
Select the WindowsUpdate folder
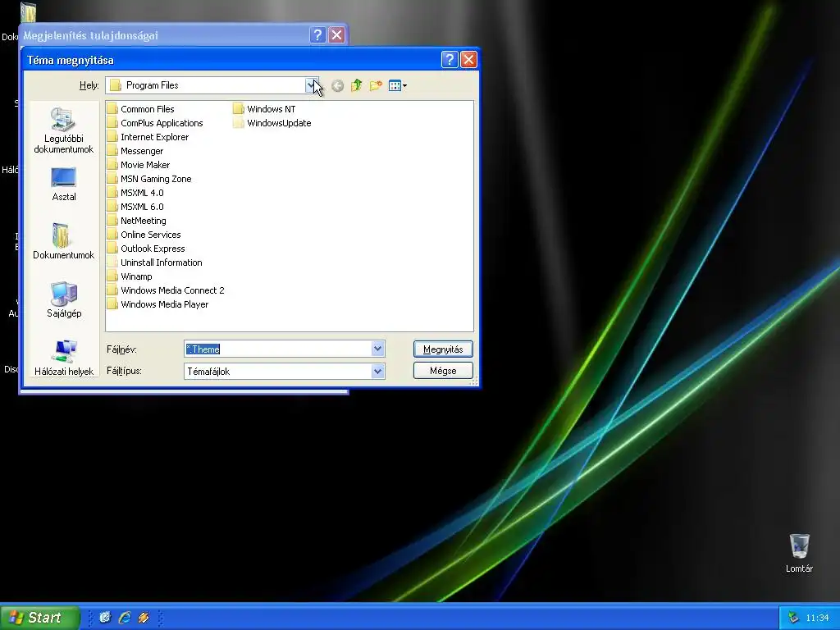click(272, 123)
